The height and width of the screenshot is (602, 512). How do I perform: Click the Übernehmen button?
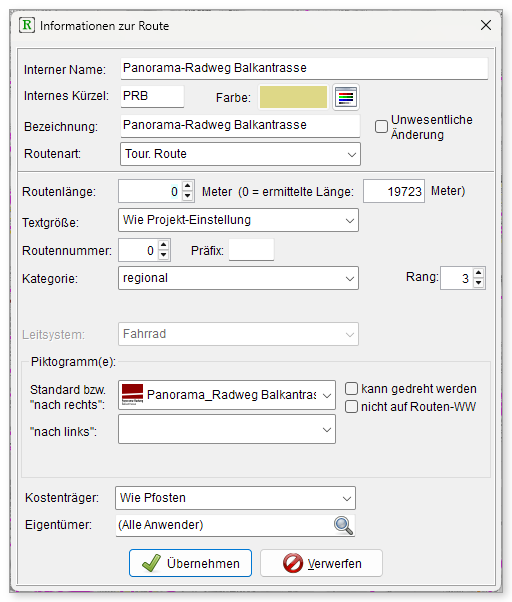(190, 563)
